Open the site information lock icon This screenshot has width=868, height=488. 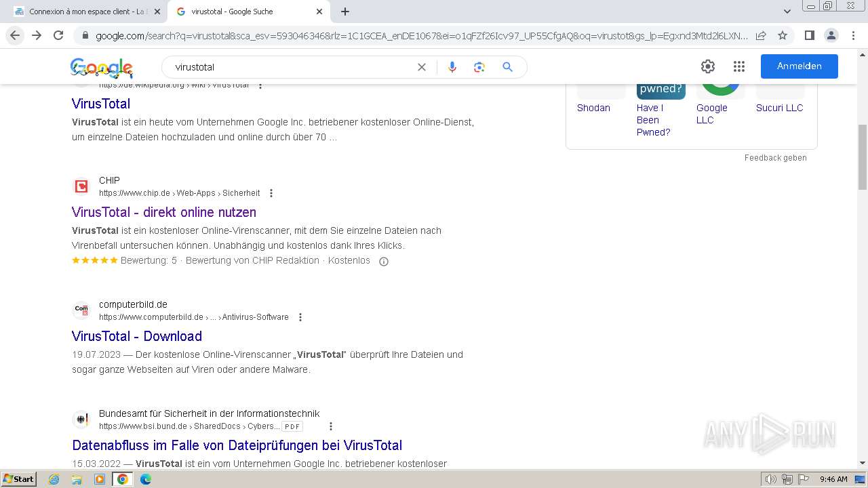(85, 35)
